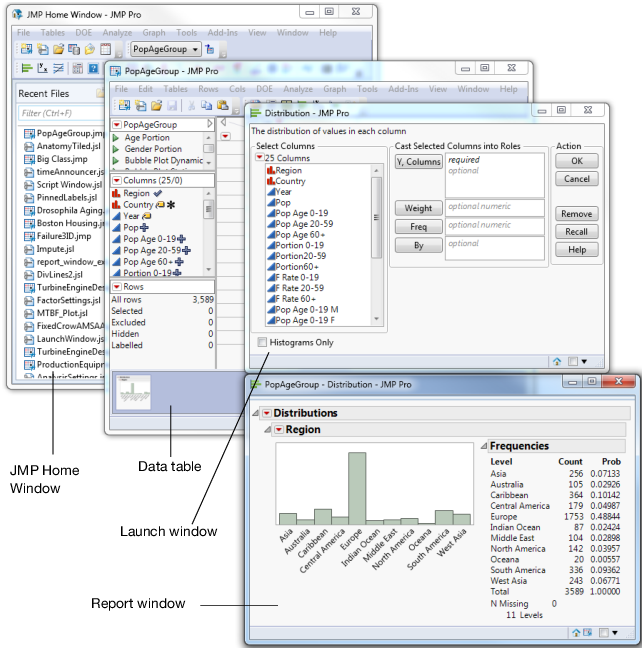Collapse the Frequencies outline disclosure triangle
Viewport: 644px width, 650px height.
484,446
